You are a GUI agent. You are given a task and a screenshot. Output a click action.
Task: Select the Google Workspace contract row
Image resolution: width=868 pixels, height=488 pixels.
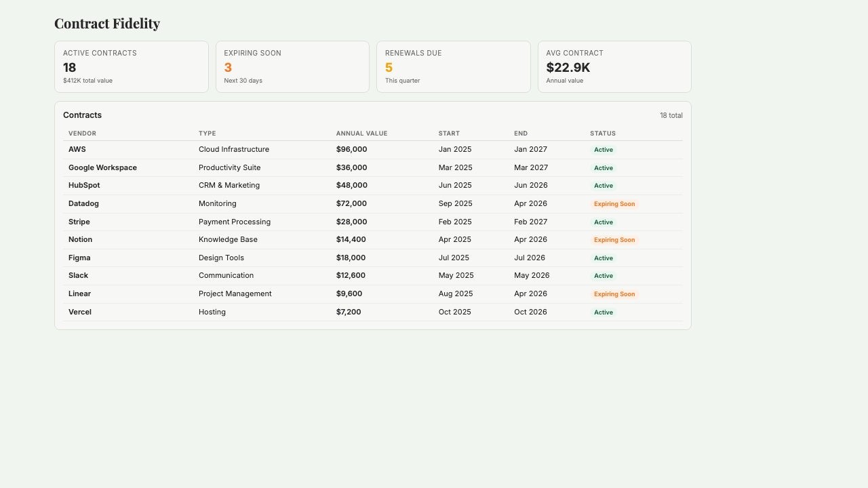tap(102, 167)
